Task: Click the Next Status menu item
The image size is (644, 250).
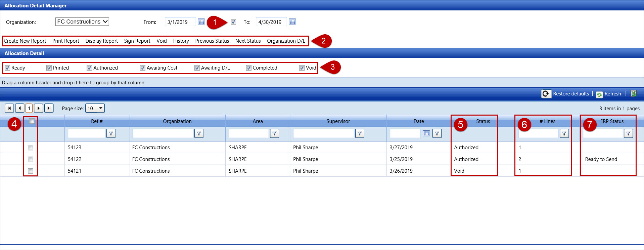Action: pyautogui.click(x=248, y=41)
